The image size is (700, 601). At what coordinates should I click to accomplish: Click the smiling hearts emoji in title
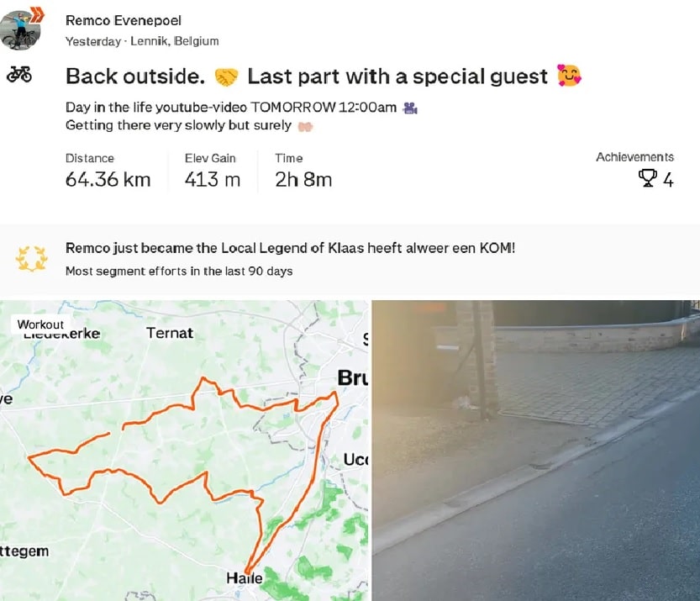pos(569,77)
